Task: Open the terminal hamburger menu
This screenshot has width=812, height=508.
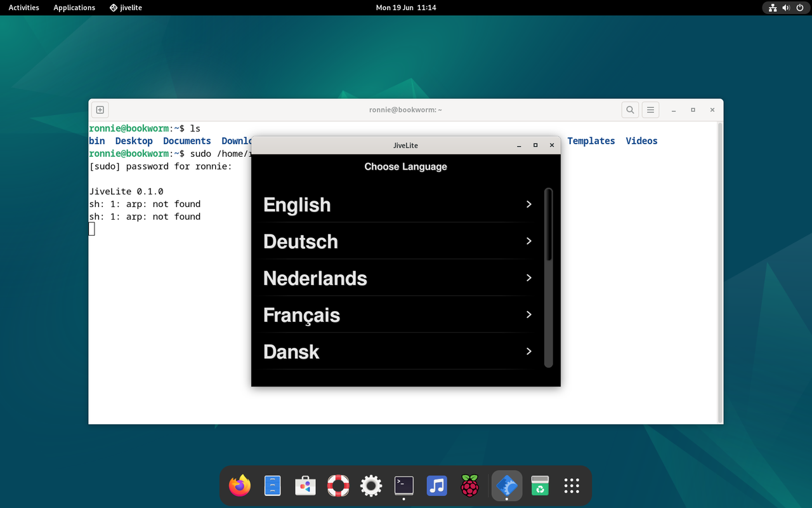Action: [x=650, y=110]
